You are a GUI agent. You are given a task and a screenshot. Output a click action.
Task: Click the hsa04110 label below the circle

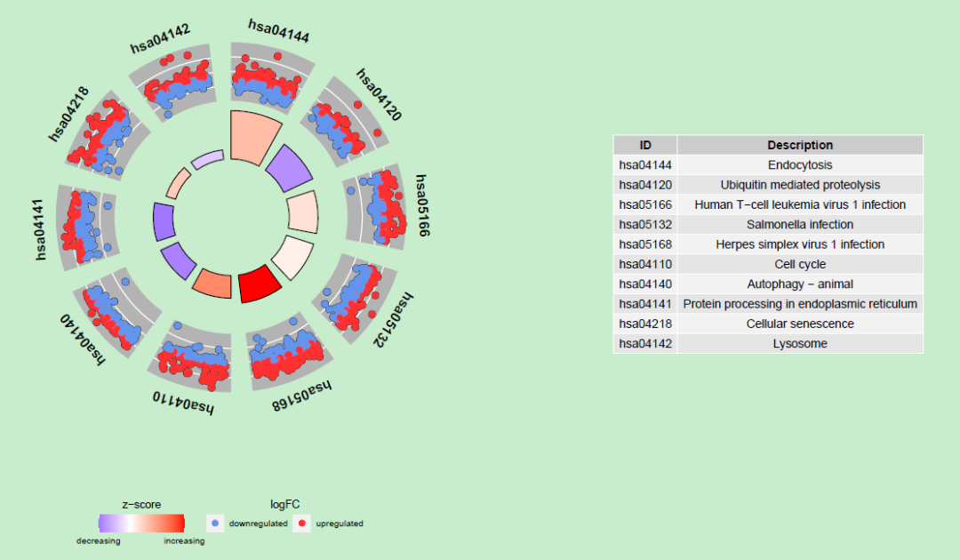tap(185, 402)
